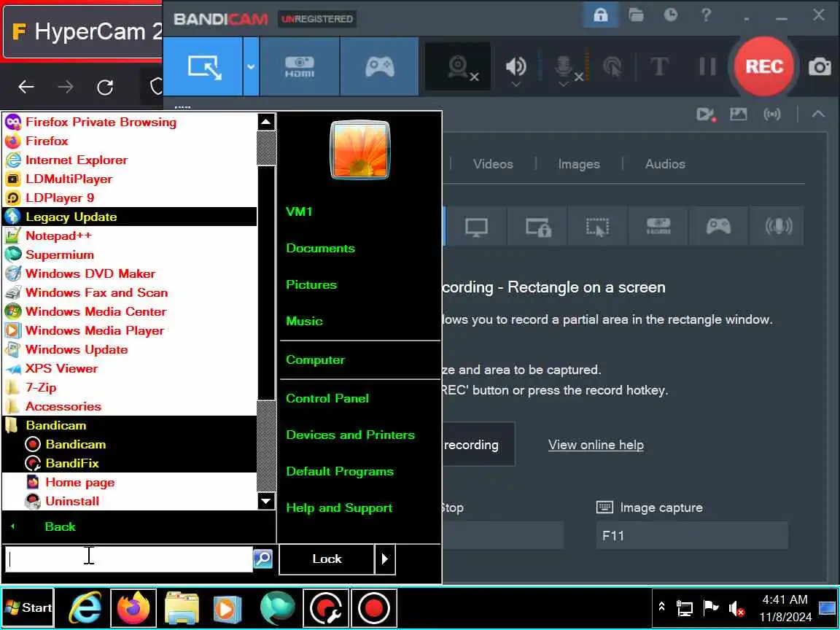Open Windows Media Player taskbar icon
The width and height of the screenshot is (840, 630).
pyautogui.click(x=227, y=608)
